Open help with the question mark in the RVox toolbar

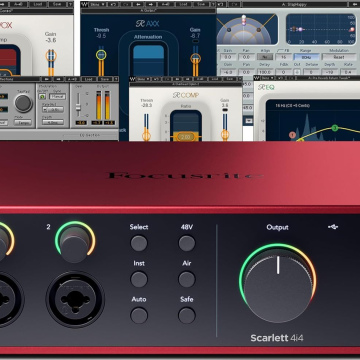click(70, 5)
